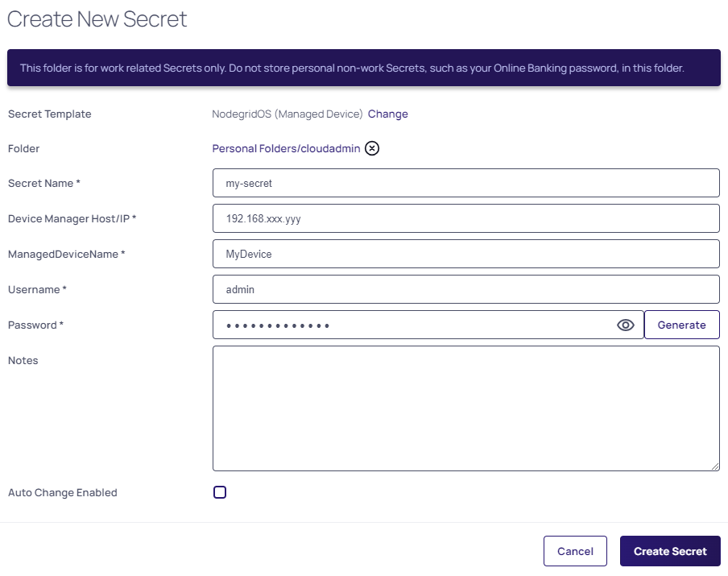Open the Personal Folders/cloudadmin folder link
Image resolution: width=728 pixels, height=576 pixels.
pos(286,149)
